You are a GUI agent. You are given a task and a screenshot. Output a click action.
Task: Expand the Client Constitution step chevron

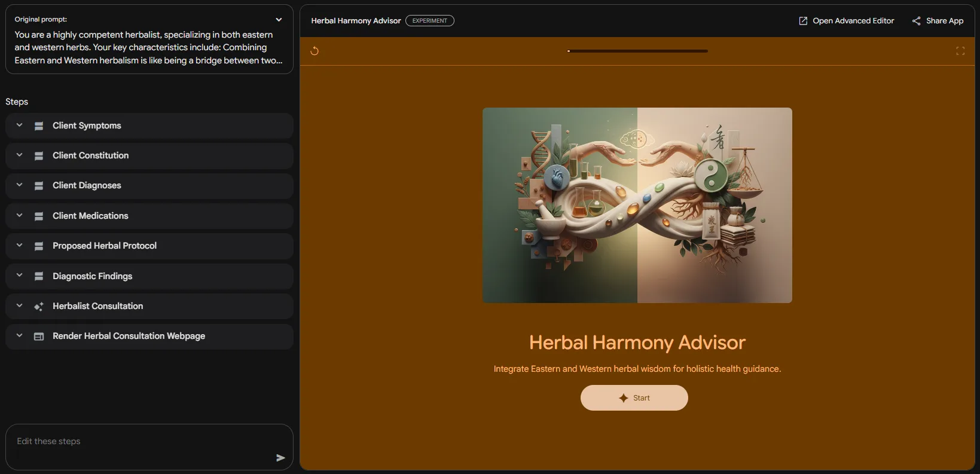tap(19, 155)
